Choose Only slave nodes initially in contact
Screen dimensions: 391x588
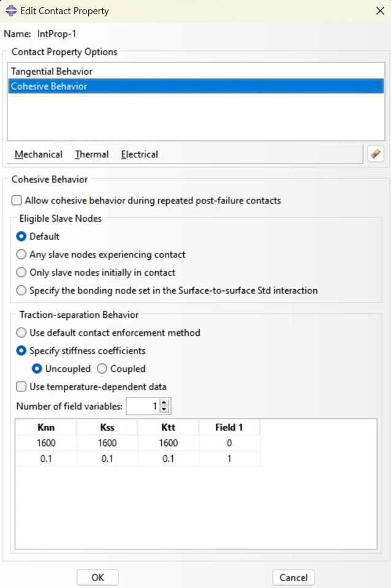pos(21,273)
